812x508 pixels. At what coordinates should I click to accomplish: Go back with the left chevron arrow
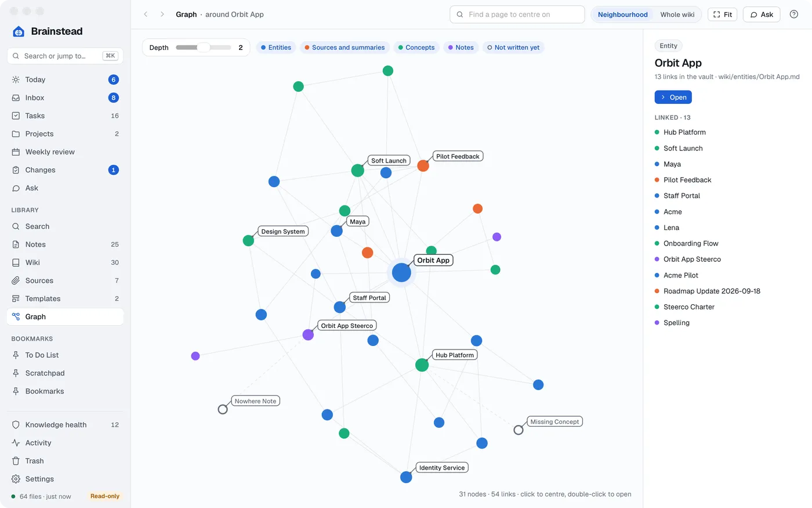146,15
